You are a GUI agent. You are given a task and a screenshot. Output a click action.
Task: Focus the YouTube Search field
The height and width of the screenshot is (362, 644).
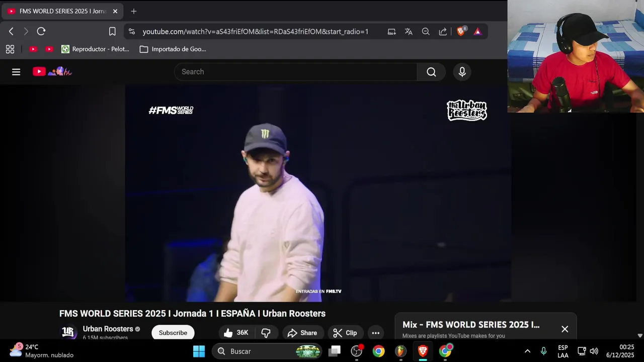click(295, 72)
